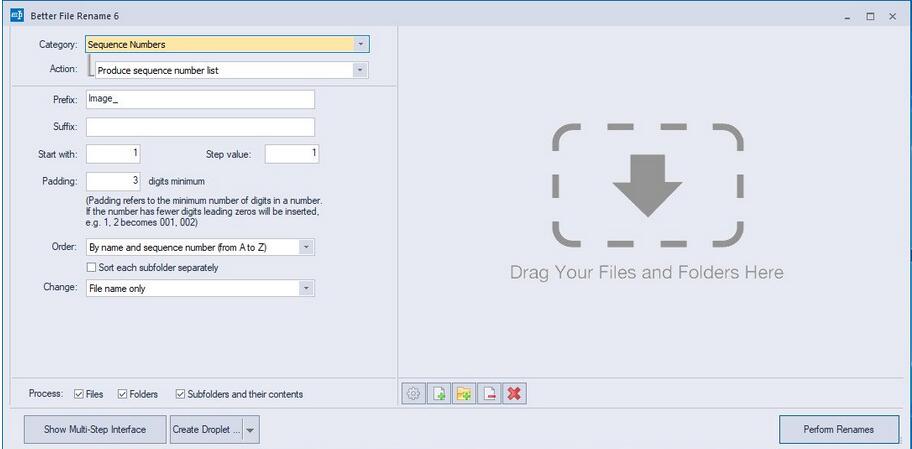The width and height of the screenshot is (912, 449).
Task: Maximize the Better File Rename window
Action: (870, 16)
